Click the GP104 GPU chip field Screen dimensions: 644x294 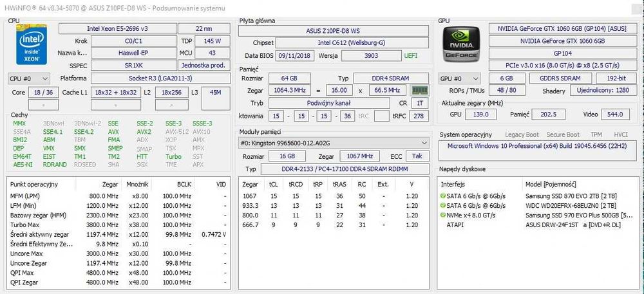tap(562, 53)
